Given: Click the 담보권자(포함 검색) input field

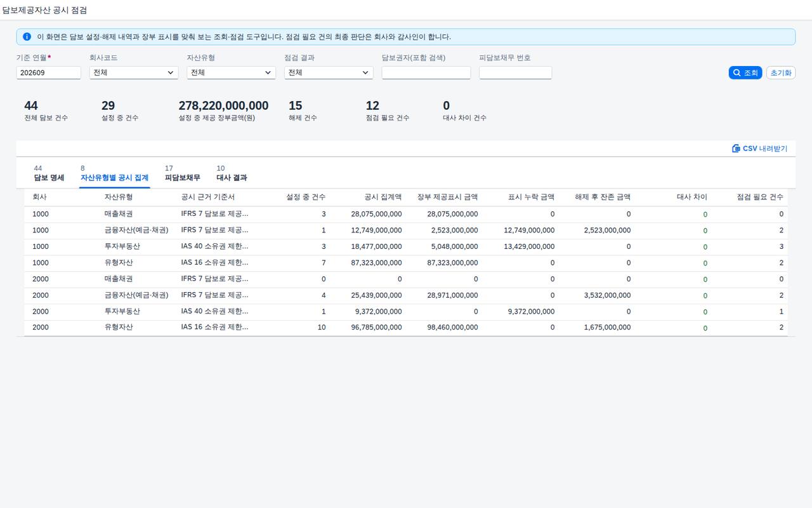Looking at the screenshot, I should (x=426, y=73).
